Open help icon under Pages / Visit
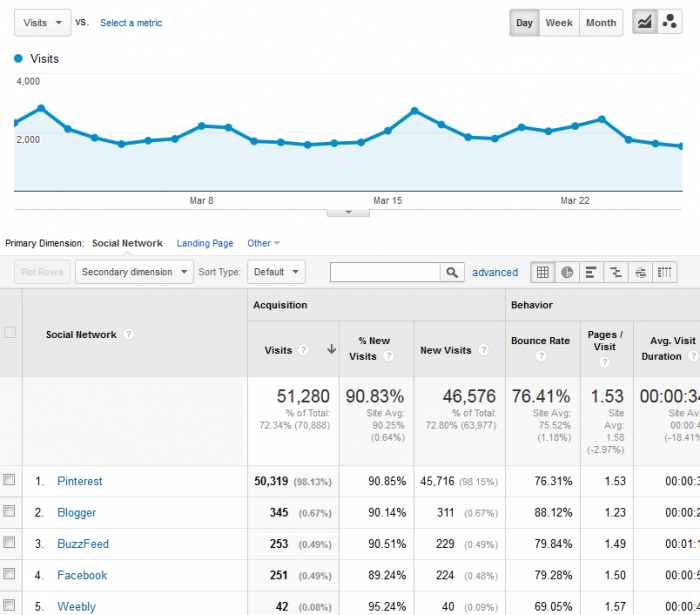The image size is (700, 615). tap(604, 362)
